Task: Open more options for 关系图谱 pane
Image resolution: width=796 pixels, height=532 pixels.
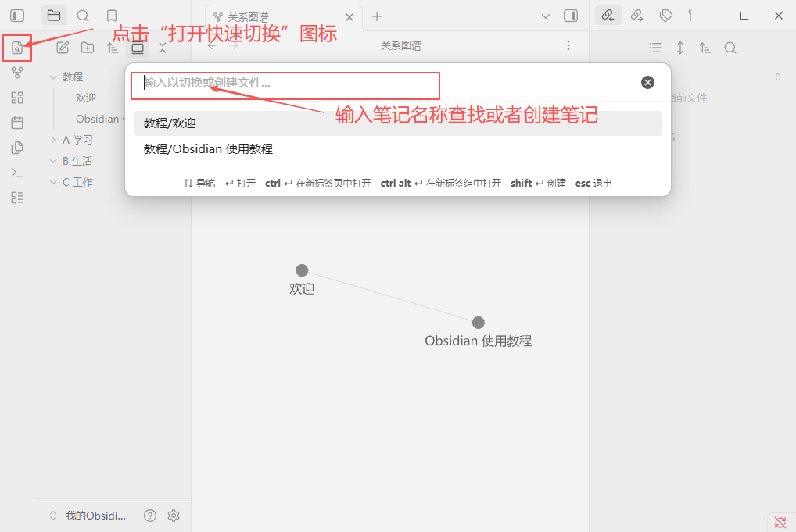Action: pos(568,45)
